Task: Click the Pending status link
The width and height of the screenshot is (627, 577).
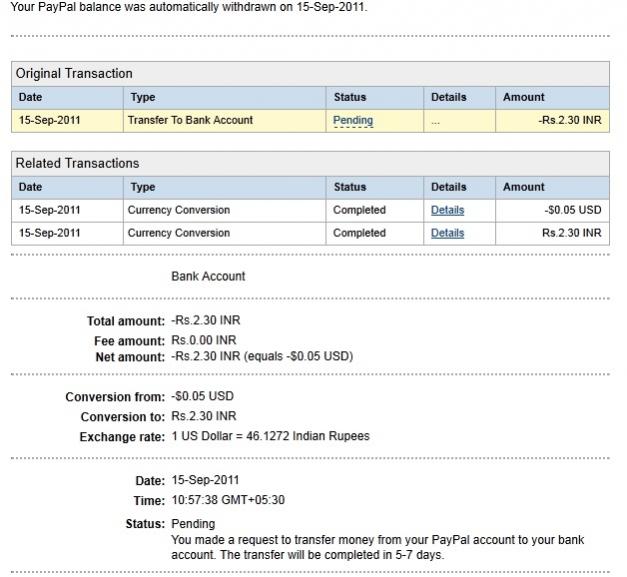Action: pyautogui.click(x=353, y=120)
